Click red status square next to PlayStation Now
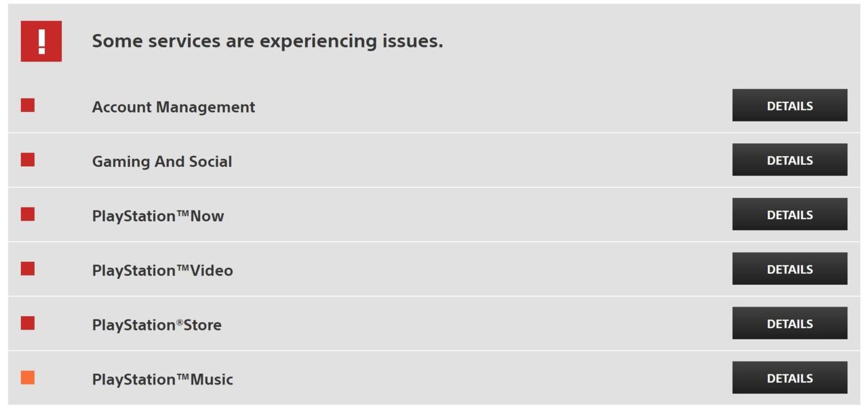 tap(28, 214)
